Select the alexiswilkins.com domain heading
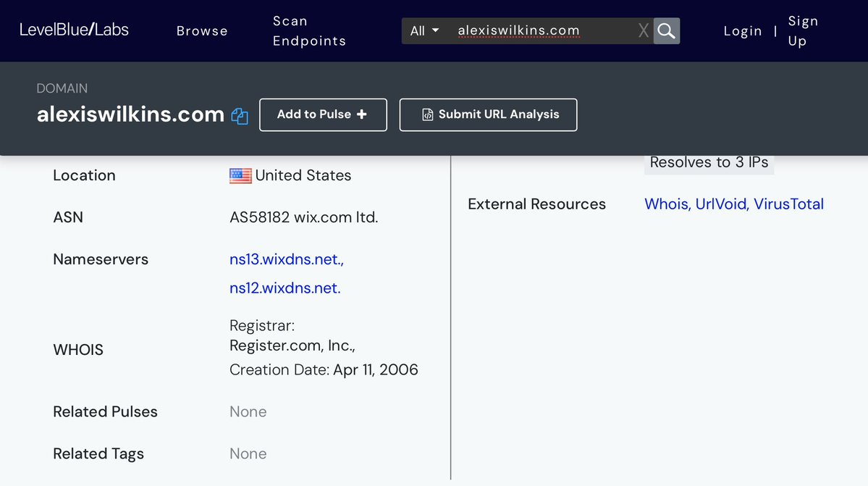Viewport: 868px width, 486px height. click(x=130, y=114)
